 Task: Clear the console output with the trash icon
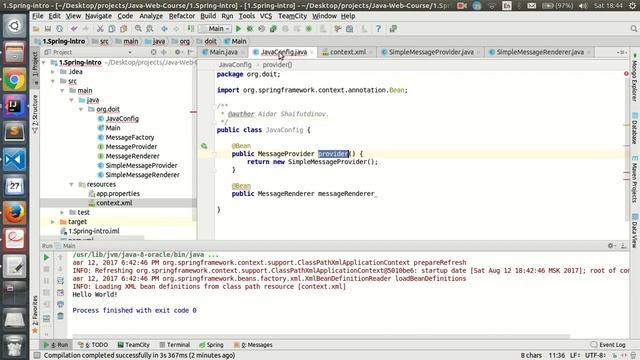pos(60,316)
